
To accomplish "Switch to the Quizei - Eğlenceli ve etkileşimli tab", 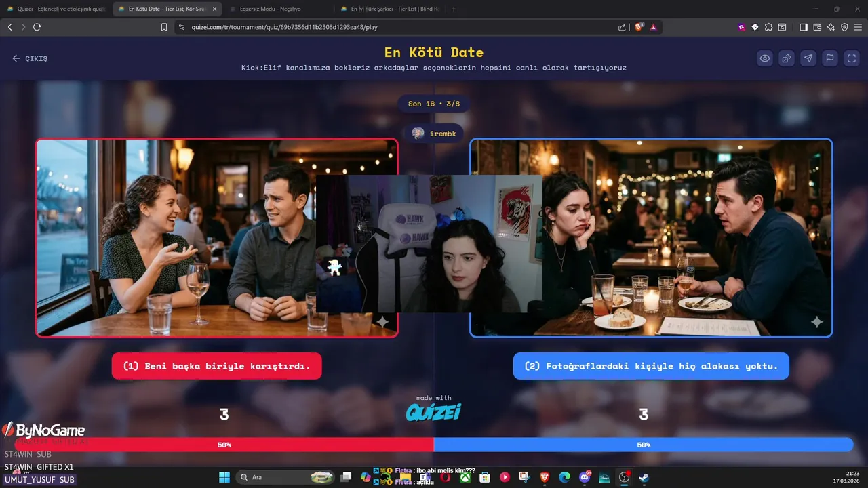I will click(56, 9).
